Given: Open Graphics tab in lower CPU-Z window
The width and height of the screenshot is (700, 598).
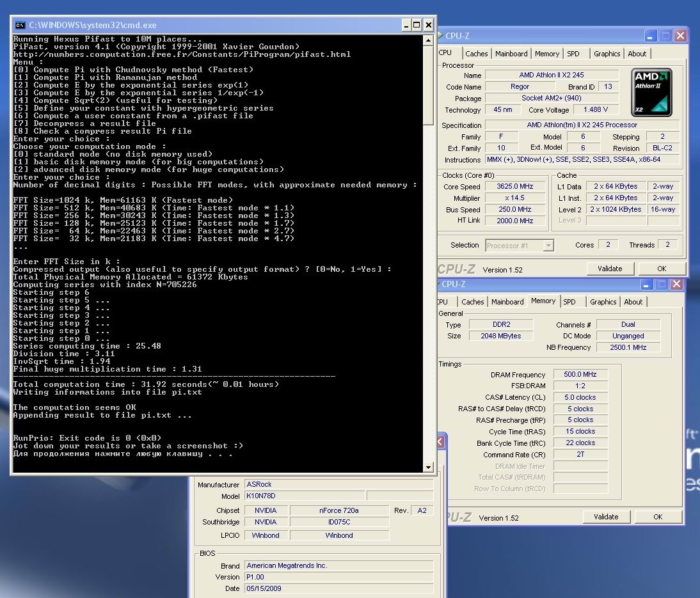Looking at the screenshot, I should click(x=603, y=302).
